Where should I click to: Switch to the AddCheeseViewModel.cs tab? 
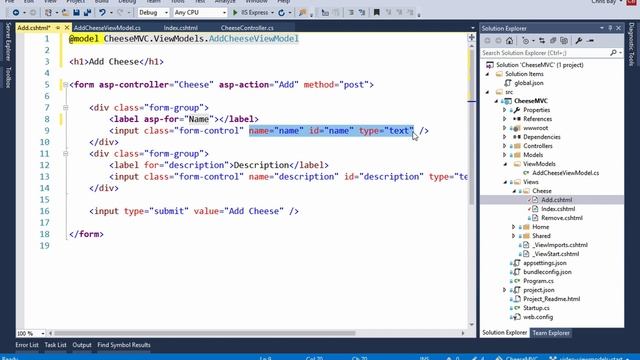pyautogui.click(x=107, y=28)
